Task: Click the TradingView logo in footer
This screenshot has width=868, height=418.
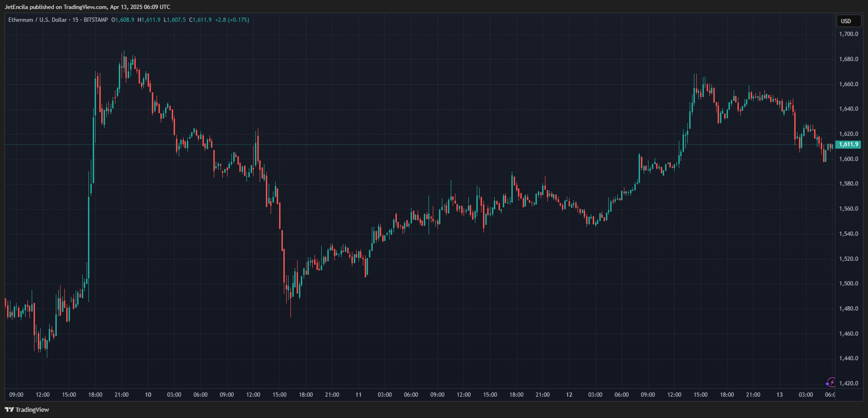Action: click(x=27, y=409)
